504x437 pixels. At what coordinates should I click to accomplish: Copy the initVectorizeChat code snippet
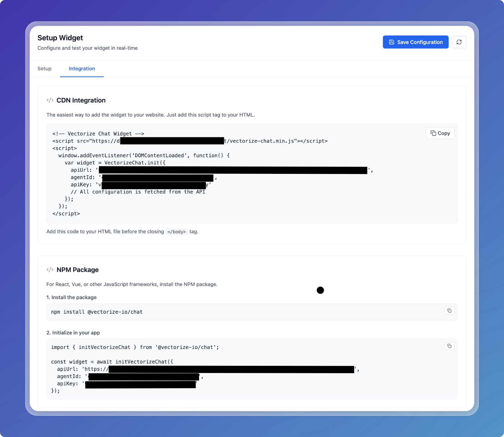tap(449, 346)
